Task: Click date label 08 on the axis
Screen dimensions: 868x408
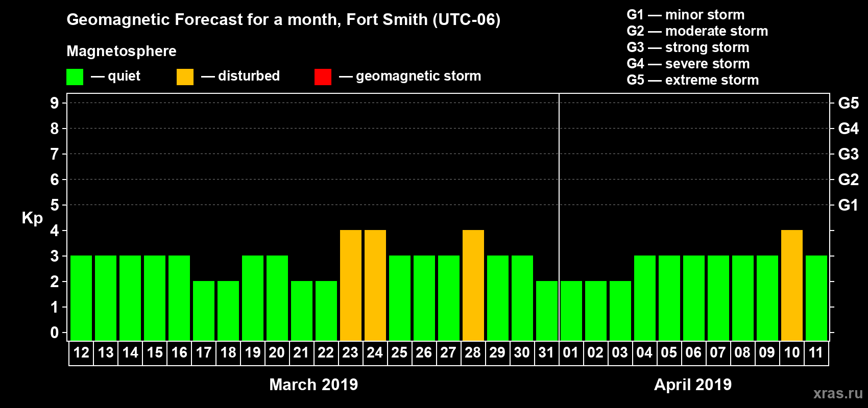Action: click(x=742, y=353)
